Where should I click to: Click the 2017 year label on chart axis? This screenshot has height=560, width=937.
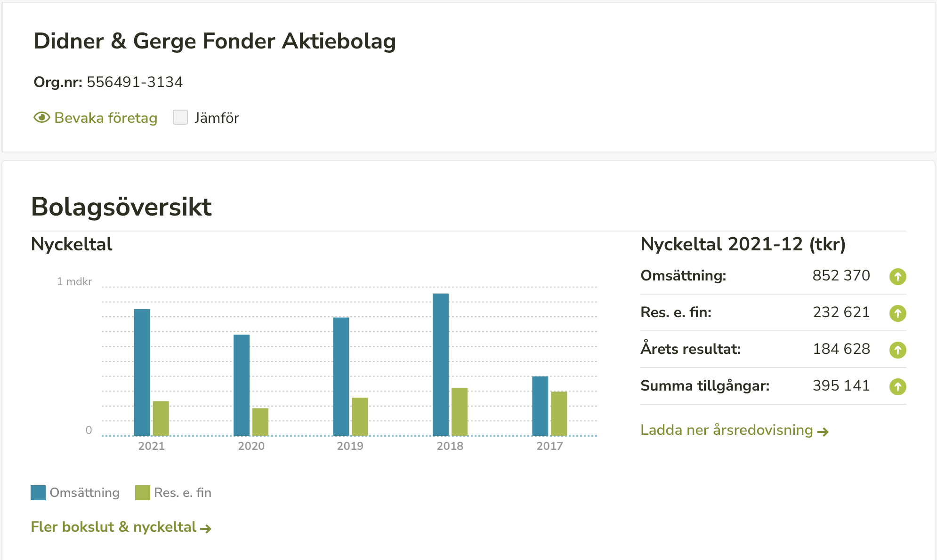click(549, 446)
